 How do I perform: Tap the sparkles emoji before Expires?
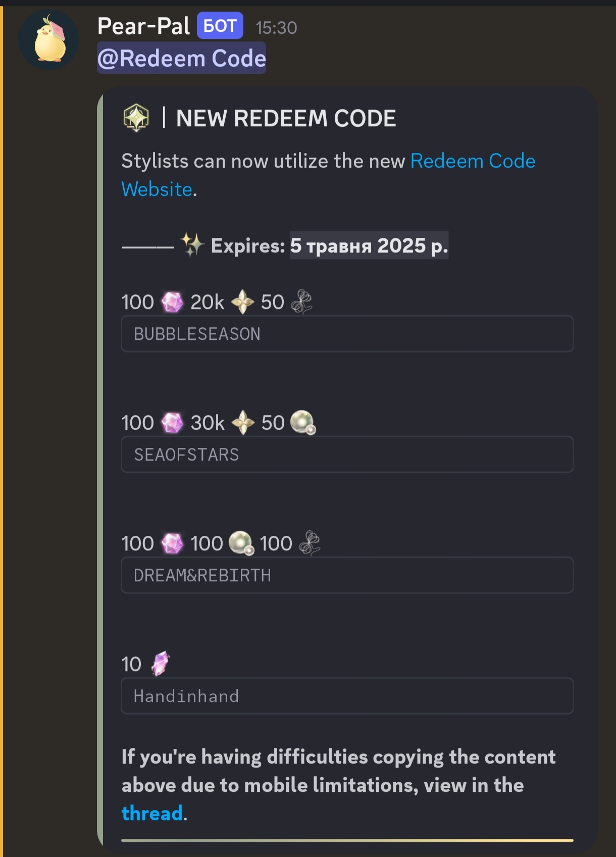coord(192,245)
